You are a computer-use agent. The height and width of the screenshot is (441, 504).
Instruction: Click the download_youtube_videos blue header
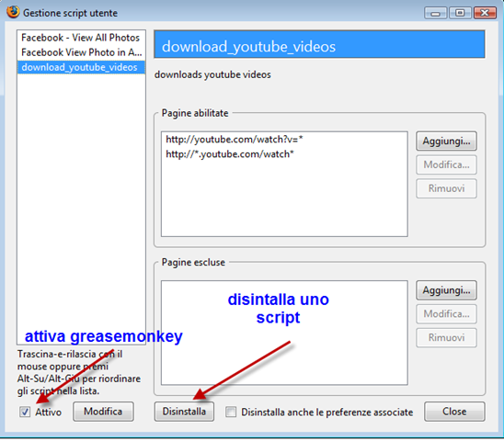tap(319, 44)
